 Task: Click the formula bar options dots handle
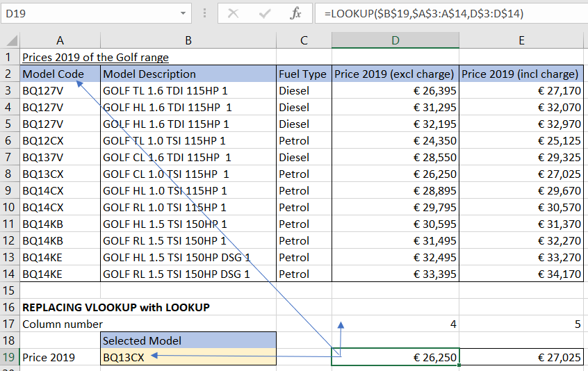pos(205,14)
